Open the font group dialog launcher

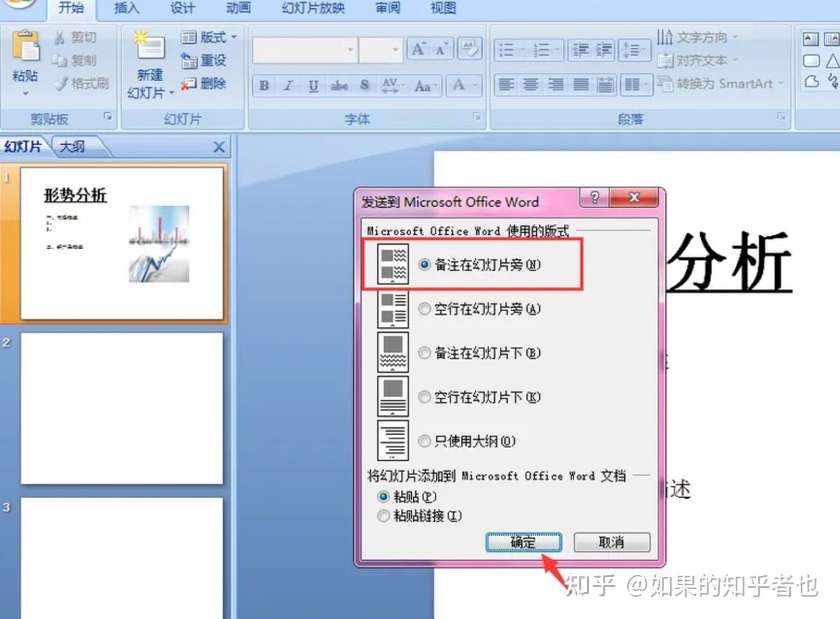[x=477, y=116]
